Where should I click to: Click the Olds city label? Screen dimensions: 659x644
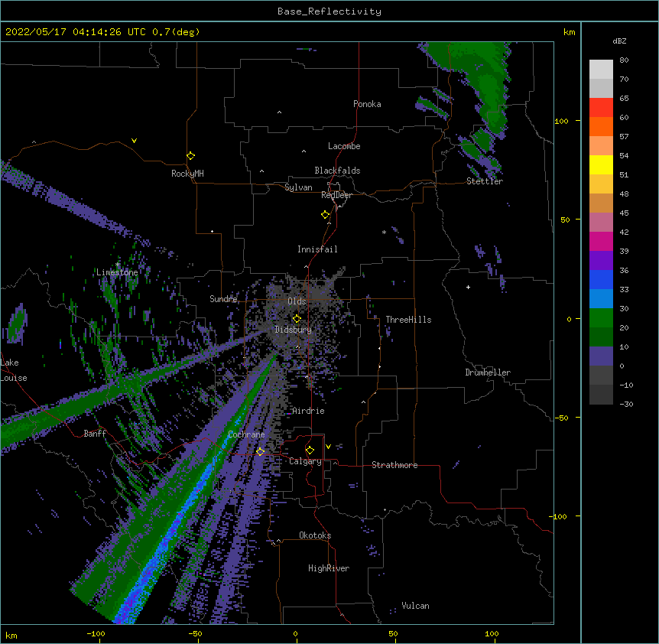(297, 301)
